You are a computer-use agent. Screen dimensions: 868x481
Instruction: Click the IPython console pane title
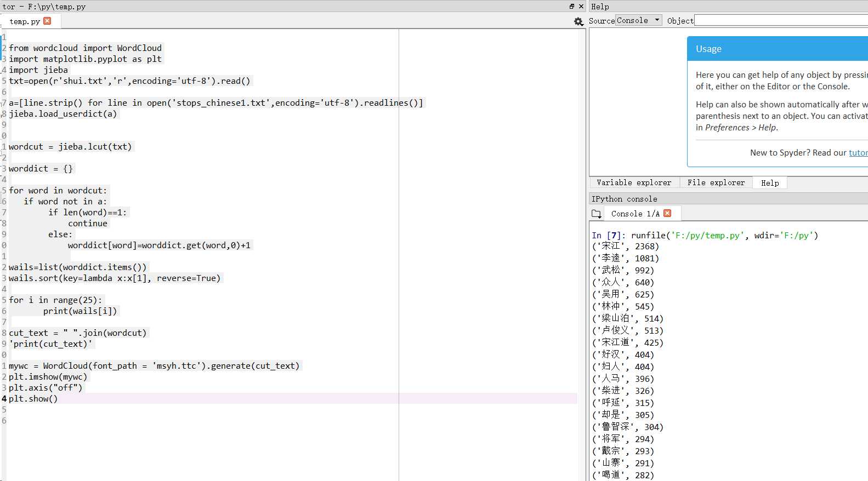[x=624, y=199]
